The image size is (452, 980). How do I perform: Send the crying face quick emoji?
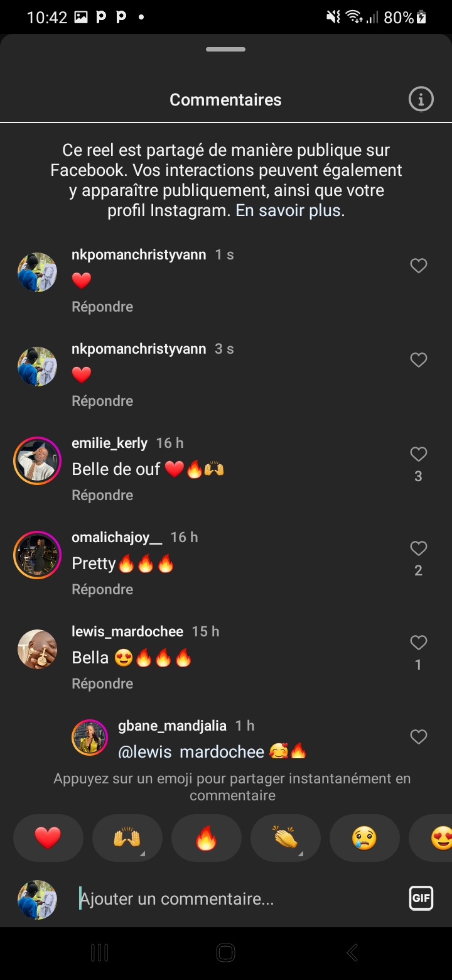(364, 837)
